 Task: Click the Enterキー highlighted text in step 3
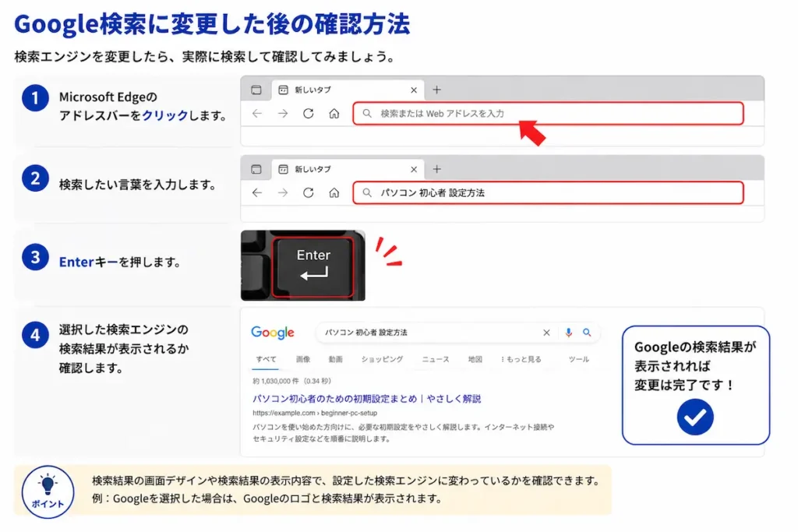[x=89, y=262]
